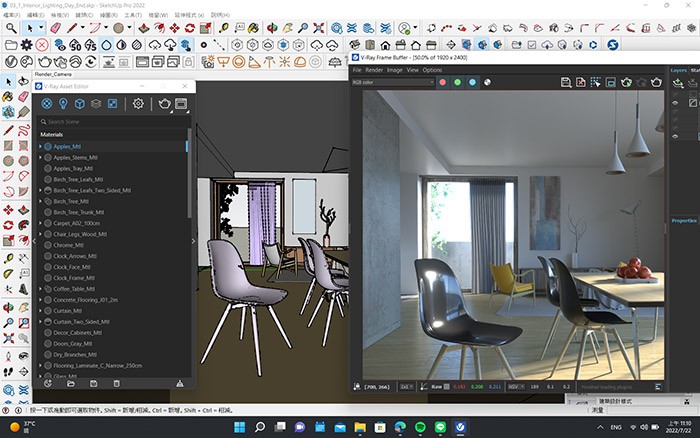The height and width of the screenshot is (438, 700).
Task: Select Chrome_Mtl in the materials list
Action: [69, 245]
